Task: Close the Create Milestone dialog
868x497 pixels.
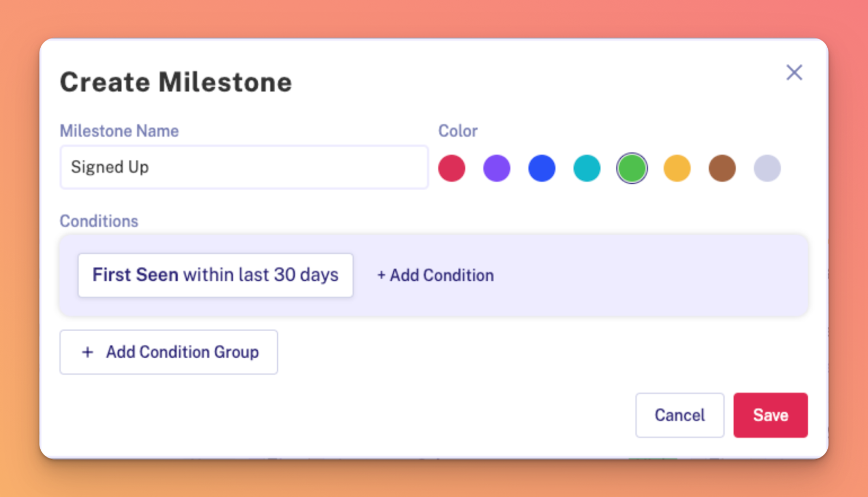Action: [794, 73]
